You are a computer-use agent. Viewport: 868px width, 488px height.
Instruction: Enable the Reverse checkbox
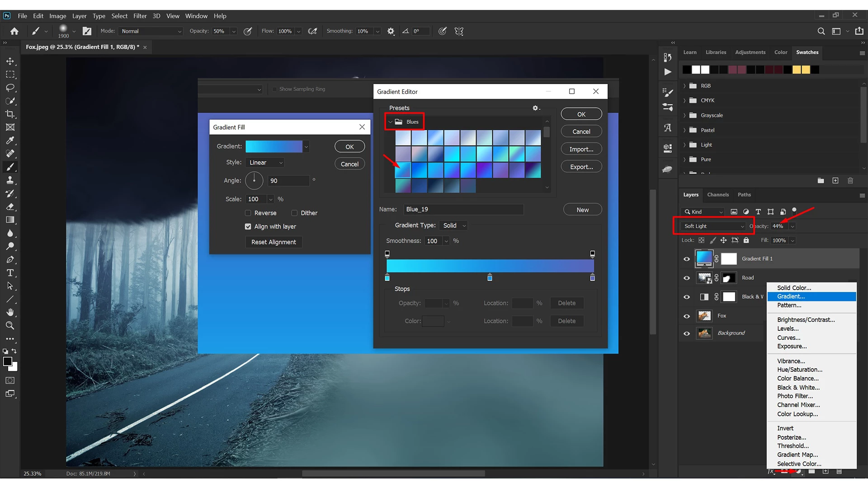point(248,213)
